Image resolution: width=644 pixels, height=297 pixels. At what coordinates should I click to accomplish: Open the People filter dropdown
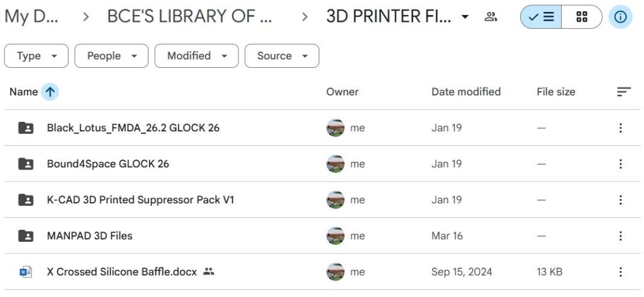pyautogui.click(x=111, y=56)
